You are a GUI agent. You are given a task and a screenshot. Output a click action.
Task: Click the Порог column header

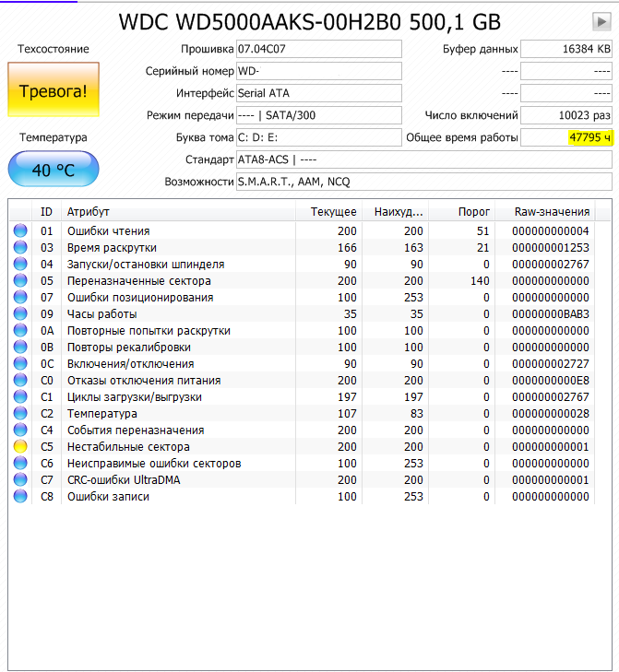[461, 212]
